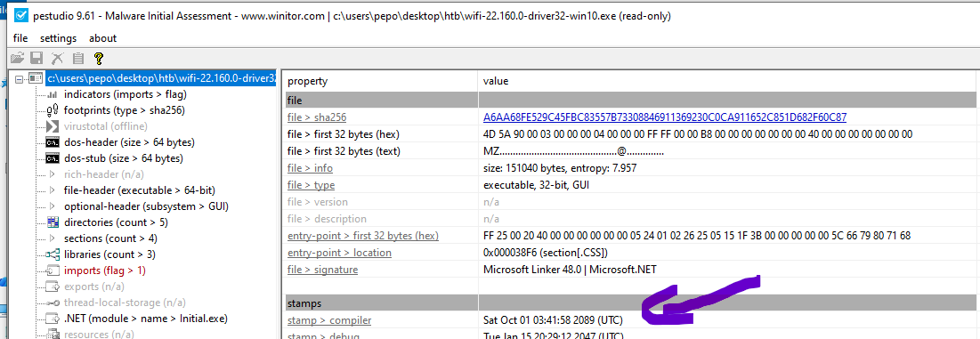Click the pestudio checkmark app icon in title bar

pos(21,16)
